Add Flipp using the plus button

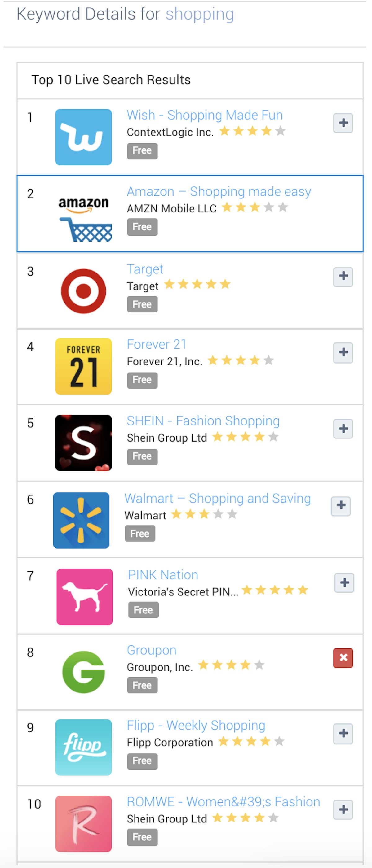343,734
